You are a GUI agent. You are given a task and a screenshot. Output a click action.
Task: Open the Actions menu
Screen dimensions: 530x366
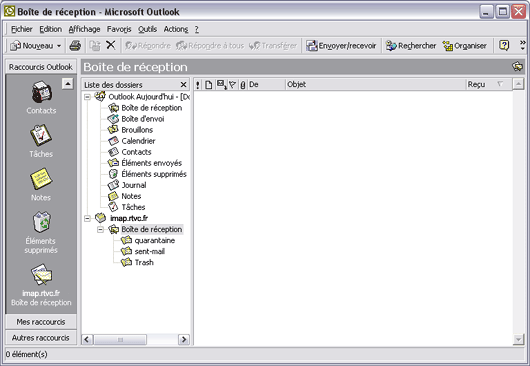(x=176, y=29)
